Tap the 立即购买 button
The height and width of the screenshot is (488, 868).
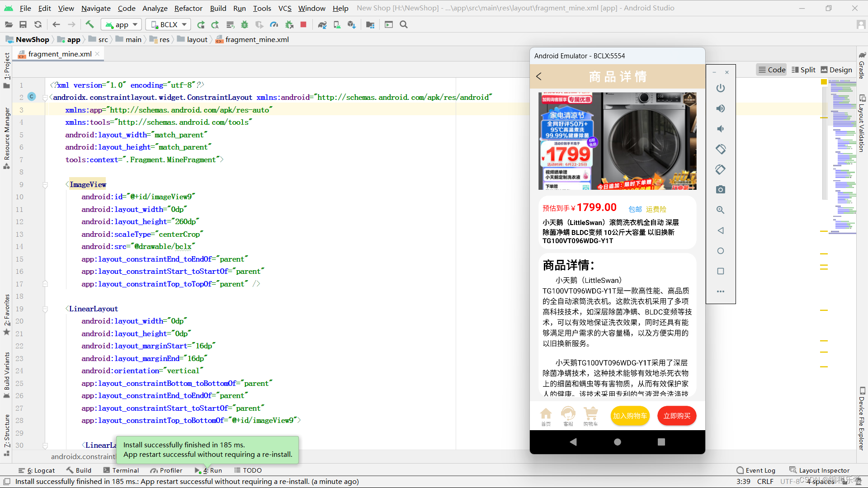coord(677,416)
